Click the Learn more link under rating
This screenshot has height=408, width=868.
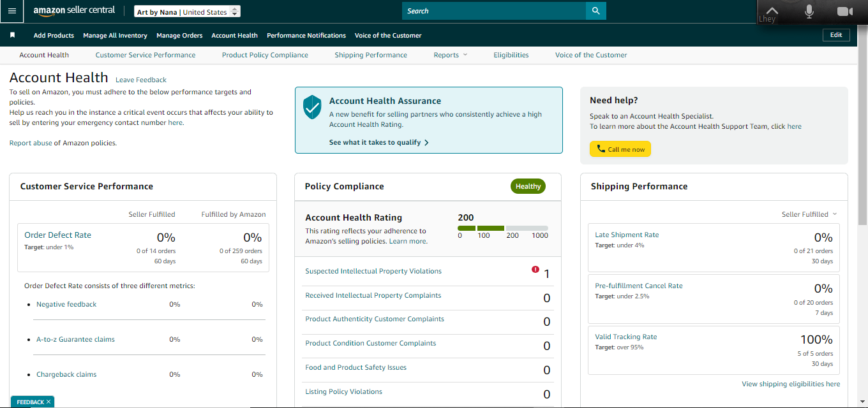[x=408, y=241]
